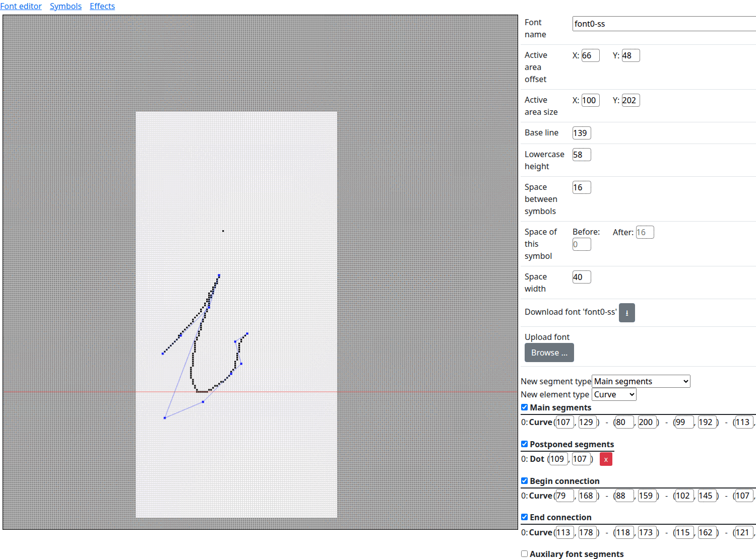Open the New segment type dropdown
756x559 pixels.
tap(641, 381)
